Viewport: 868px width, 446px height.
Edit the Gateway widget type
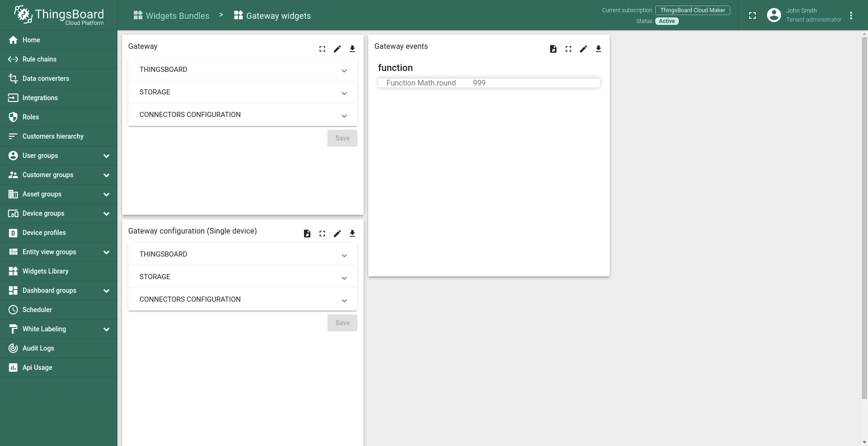337,49
